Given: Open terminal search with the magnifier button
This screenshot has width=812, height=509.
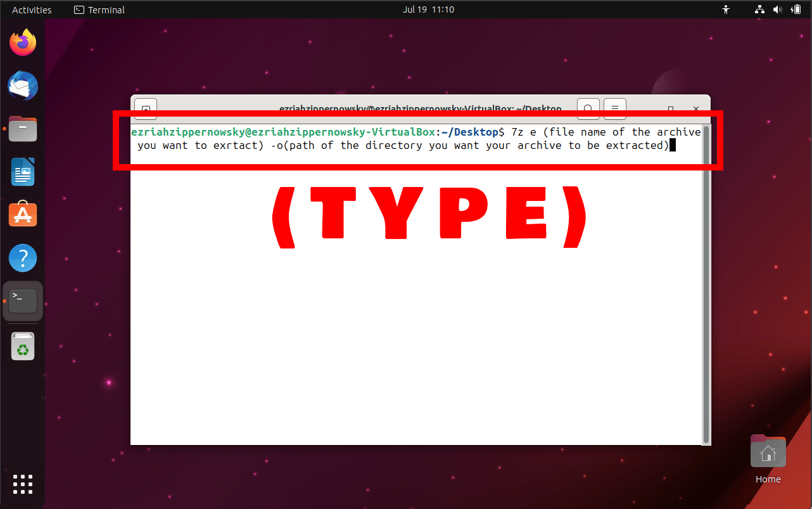Looking at the screenshot, I should coord(588,108).
